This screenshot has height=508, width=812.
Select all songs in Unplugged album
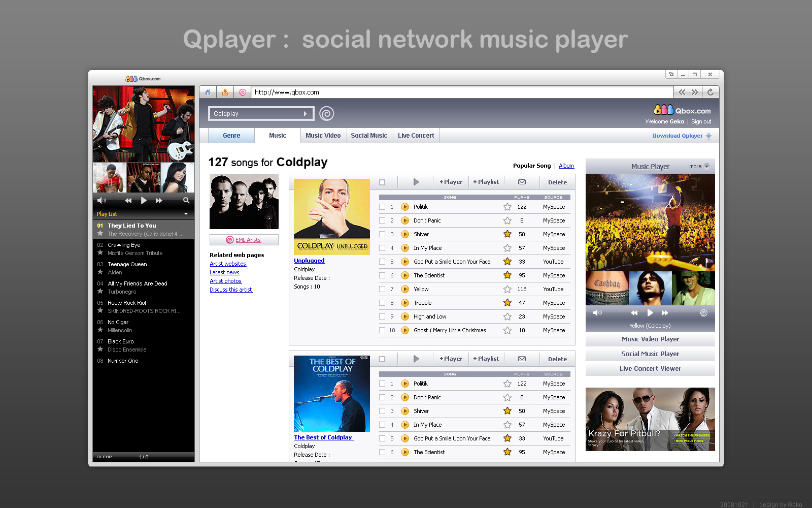click(382, 182)
